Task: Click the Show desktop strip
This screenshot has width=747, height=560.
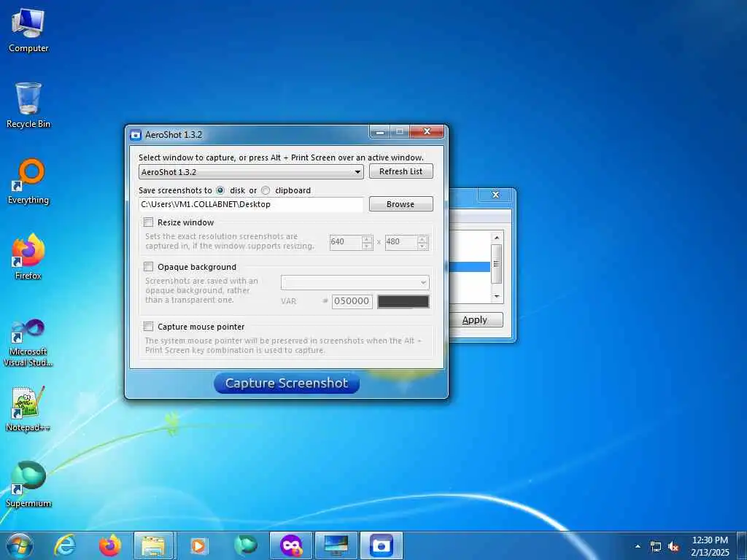Action: (x=743, y=545)
